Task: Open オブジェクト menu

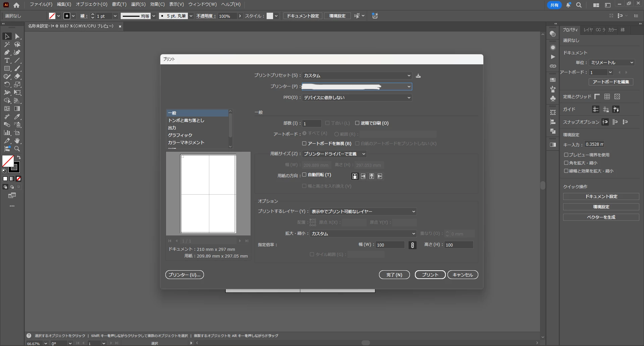Action: coord(92,4)
